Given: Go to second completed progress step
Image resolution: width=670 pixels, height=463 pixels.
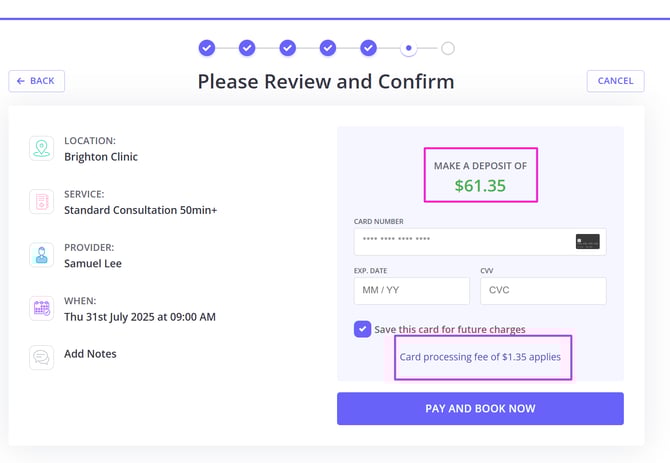Looking at the screenshot, I should [x=247, y=48].
